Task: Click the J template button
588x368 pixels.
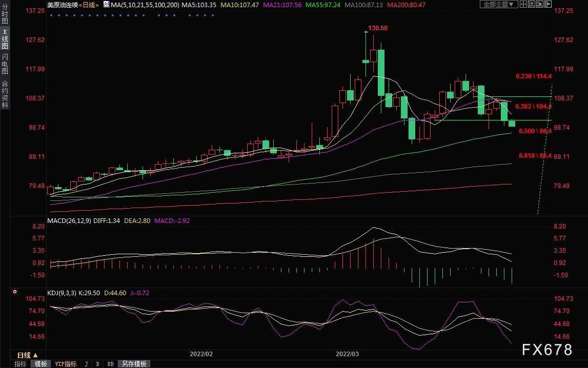Action: pyautogui.click(x=87, y=364)
